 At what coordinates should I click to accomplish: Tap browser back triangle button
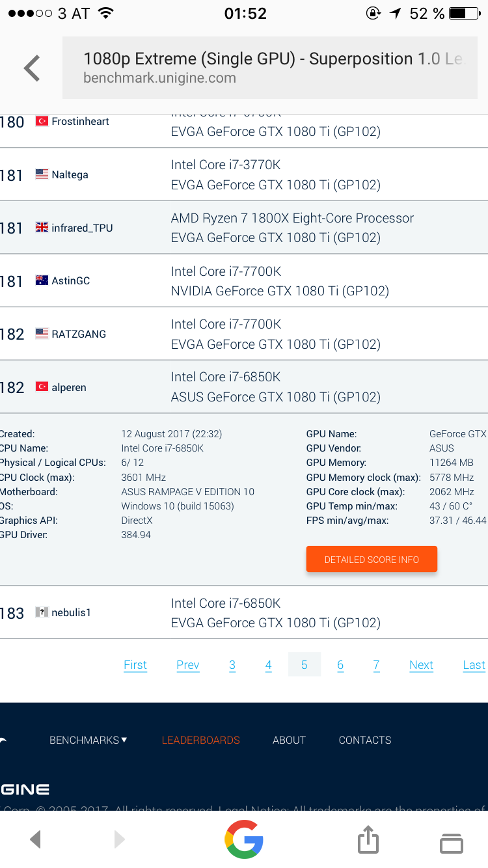click(36, 839)
